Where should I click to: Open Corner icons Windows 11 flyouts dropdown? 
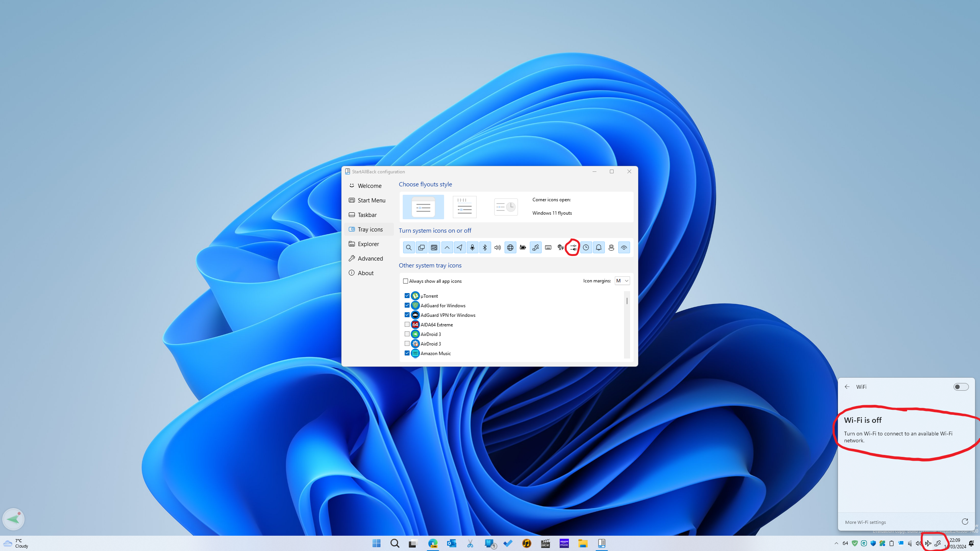[552, 213]
